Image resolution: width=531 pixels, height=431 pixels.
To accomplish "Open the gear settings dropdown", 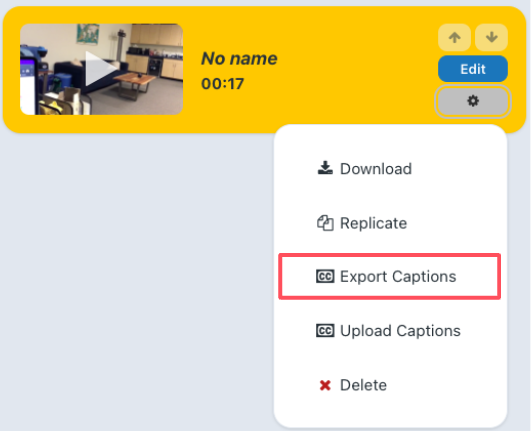I will click(x=473, y=101).
